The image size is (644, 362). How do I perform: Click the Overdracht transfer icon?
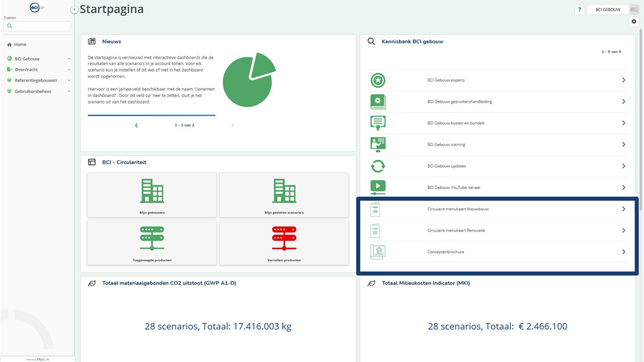pos(9,69)
